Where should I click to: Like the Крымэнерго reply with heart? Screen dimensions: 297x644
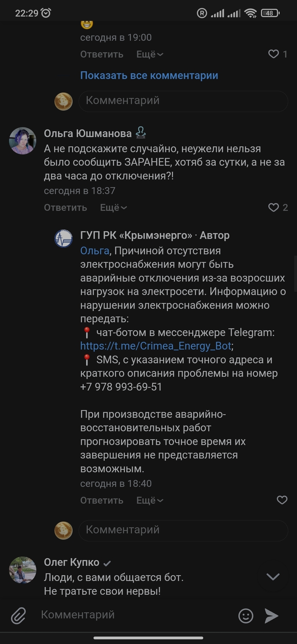[282, 500]
